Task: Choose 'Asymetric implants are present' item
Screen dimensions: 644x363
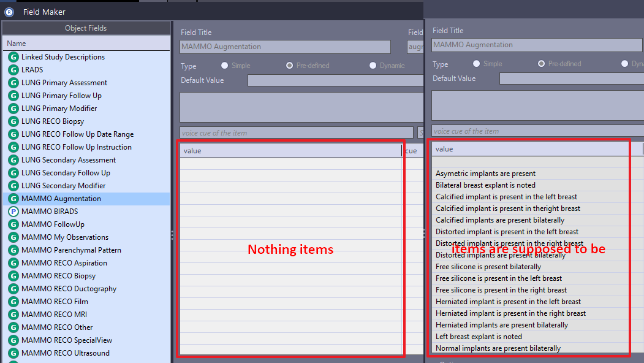Action: coord(485,174)
